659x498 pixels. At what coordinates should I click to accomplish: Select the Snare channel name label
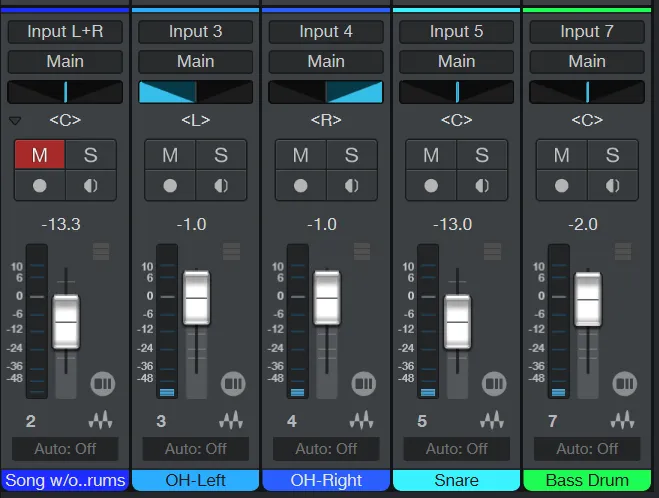pos(456,481)
